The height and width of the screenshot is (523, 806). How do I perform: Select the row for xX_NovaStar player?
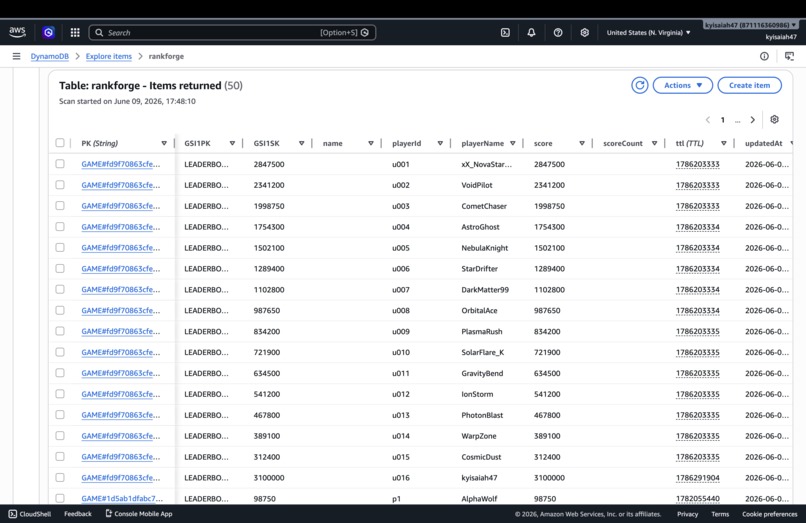click(60, 164)
